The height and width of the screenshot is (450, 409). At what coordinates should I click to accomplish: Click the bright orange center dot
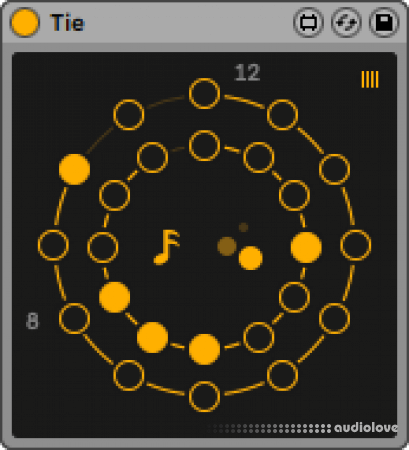pyautogui.click(x=251, y=258)
